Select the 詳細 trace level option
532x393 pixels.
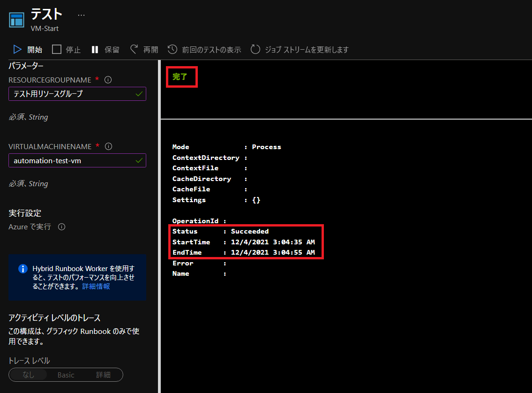pos(103,375)
